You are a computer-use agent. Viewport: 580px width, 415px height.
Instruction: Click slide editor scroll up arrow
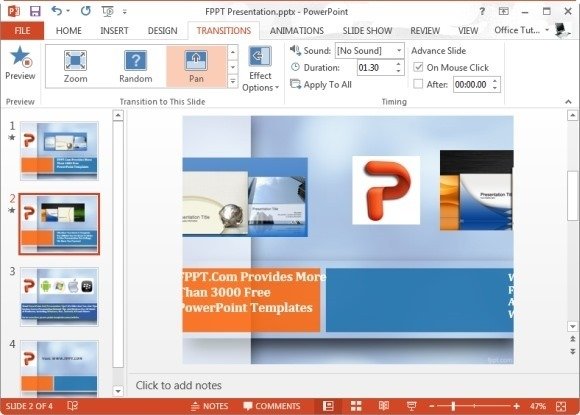tap(572, 115)
